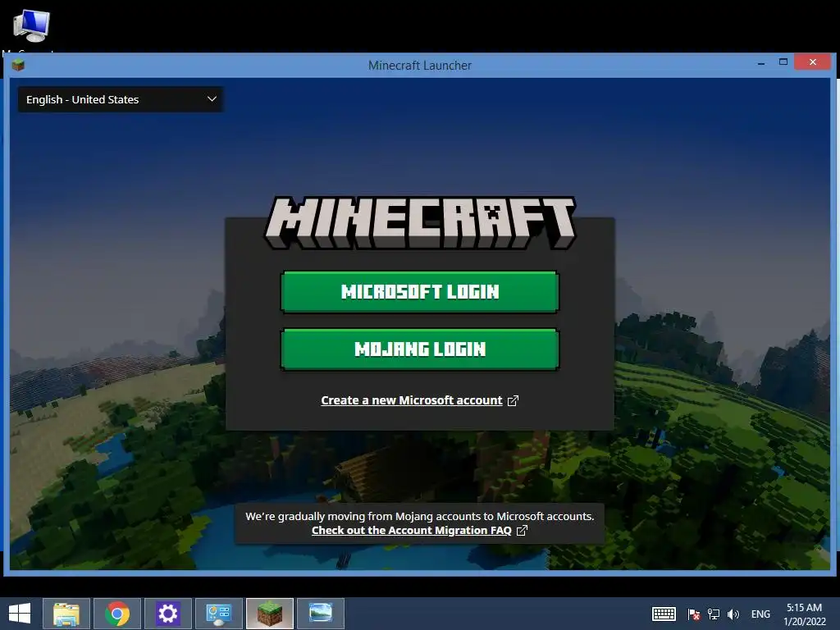The image size is (840, 630).
Task: Open the Create a new Microsoft account link
Action: click(x=412, y=400)
